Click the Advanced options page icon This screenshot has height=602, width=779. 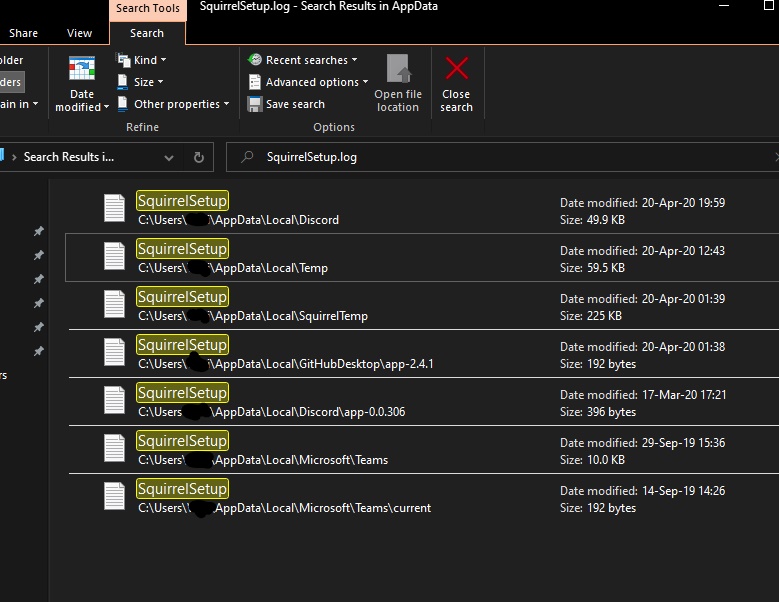tap(254, 82)
